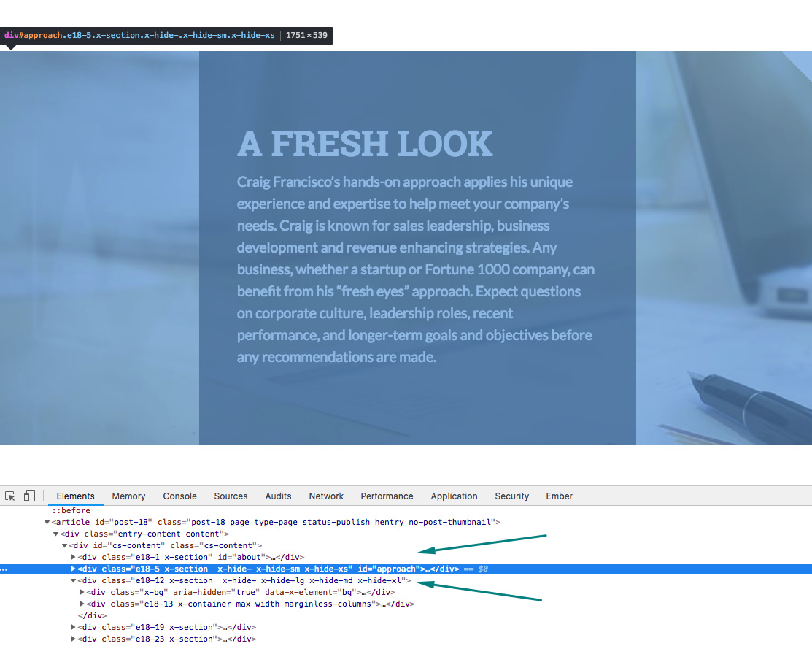The image size is (812, 646).
Task: Click the A FRESH LOOK heading
Action: [x=365, y=144]
